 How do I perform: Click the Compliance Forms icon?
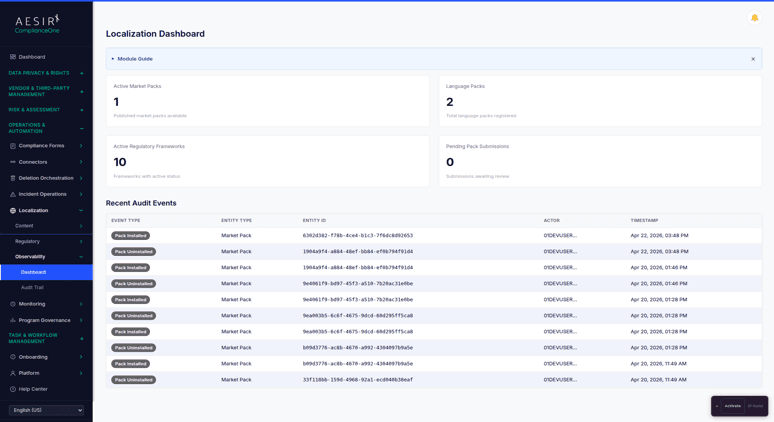point(13,146)
